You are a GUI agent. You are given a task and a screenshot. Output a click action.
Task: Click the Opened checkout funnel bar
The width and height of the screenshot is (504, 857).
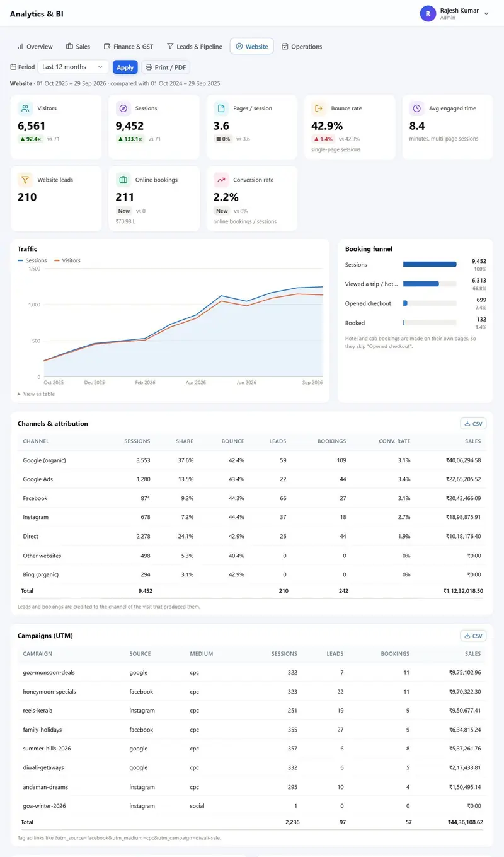click(x=430, y=303)
